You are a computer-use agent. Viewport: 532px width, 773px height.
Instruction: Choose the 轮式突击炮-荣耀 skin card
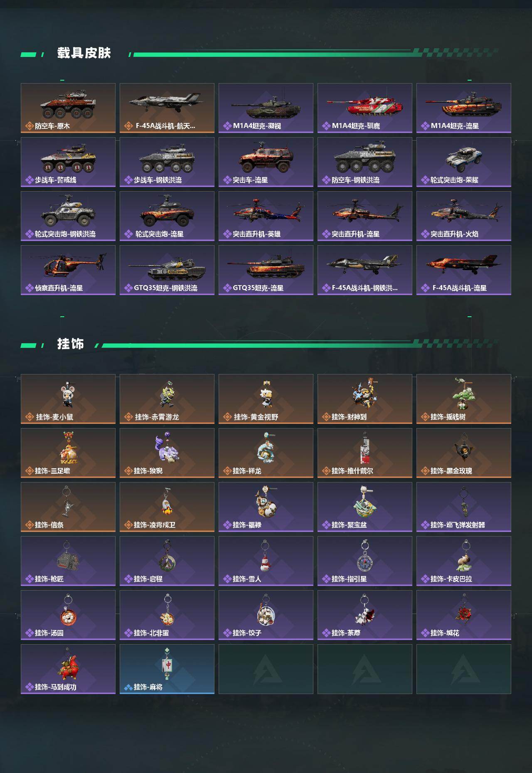coord(464,162)
